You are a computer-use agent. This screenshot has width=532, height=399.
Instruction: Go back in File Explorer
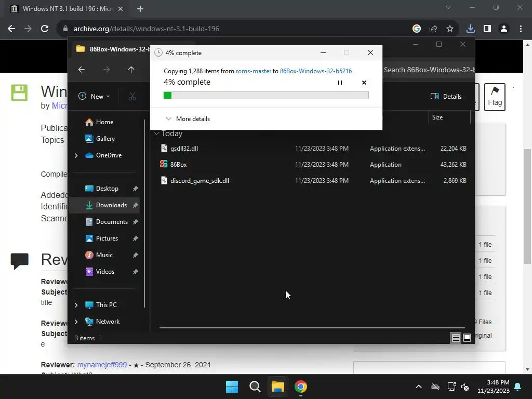[82, 70]
